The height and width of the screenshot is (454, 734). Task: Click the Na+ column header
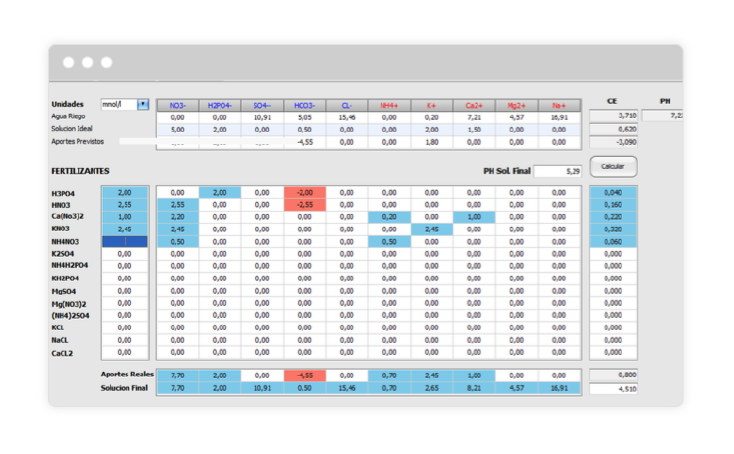point(558,104)
